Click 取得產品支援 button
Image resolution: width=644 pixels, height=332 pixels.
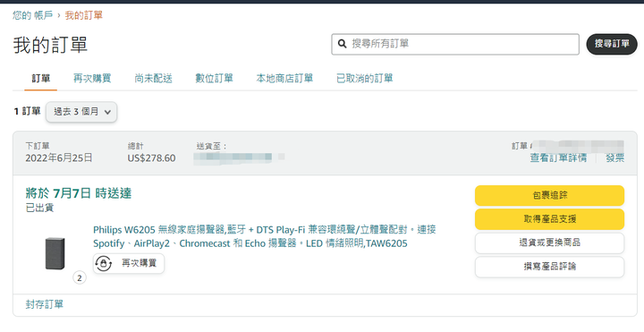[549, 219]
